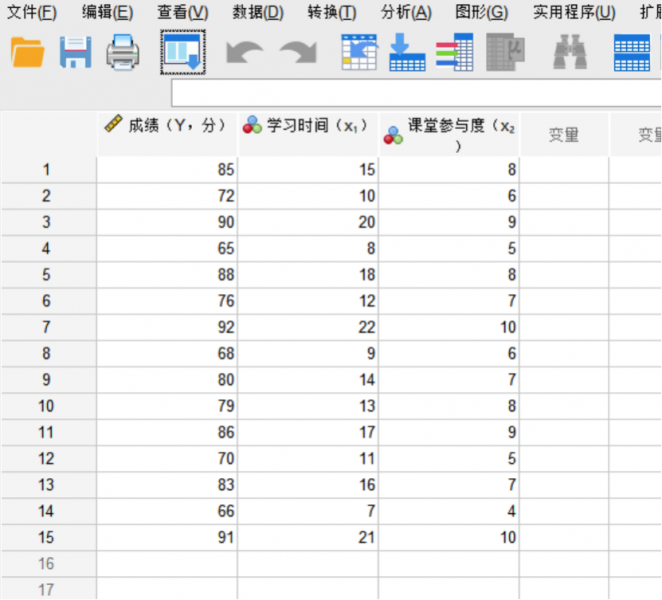The image size is (662, 600).
Task: Open the 实用程序(U) menu
Action: click(x=574, y=12)
